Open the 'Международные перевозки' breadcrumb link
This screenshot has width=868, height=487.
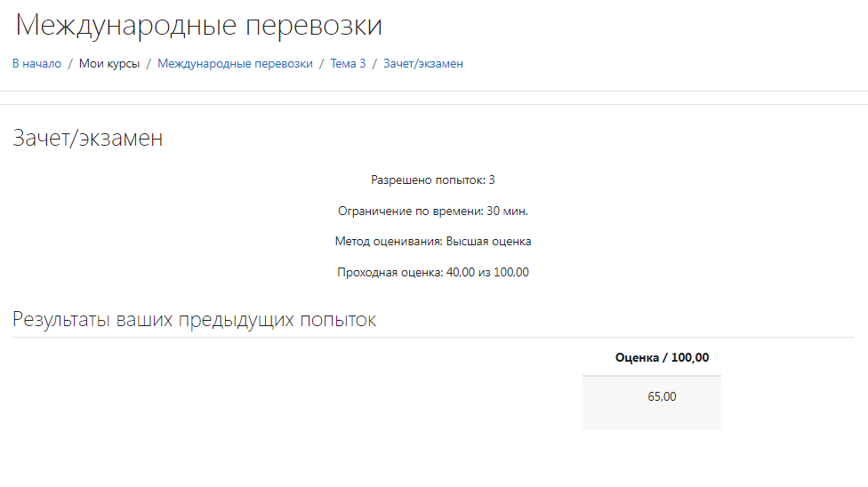tap(236, 64)
